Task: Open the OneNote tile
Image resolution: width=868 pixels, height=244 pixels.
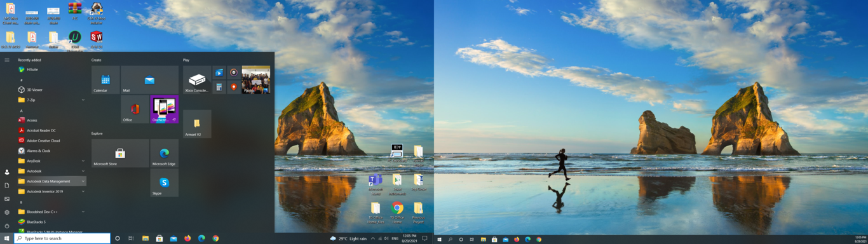Action: click(x=165, y=109)
